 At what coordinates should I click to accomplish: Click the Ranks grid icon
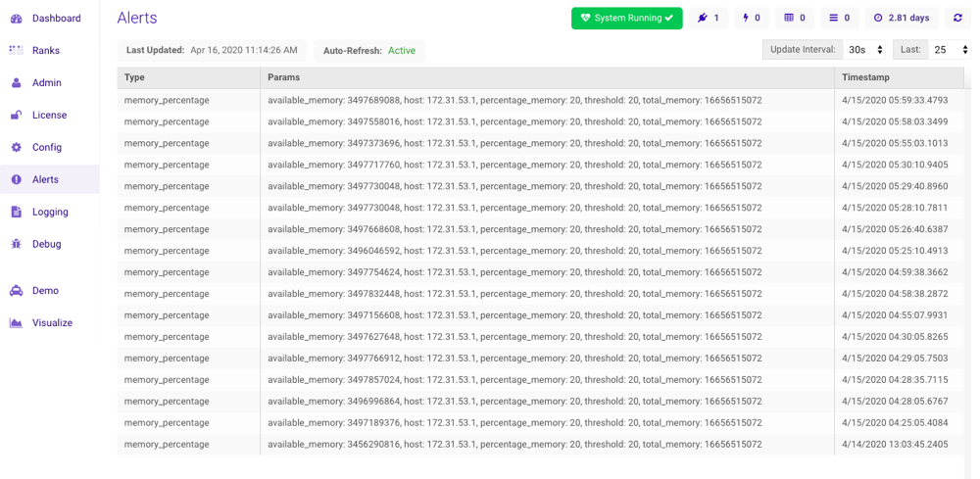click(x=17, y=51)
